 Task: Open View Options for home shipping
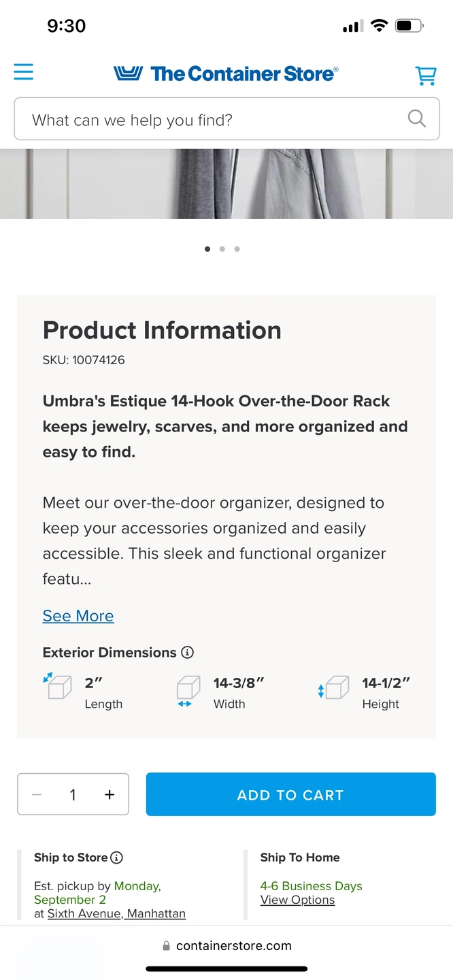(297, 900)
